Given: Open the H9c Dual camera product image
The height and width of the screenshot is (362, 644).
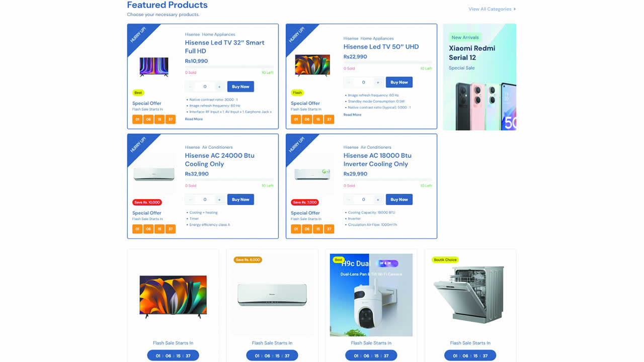Looking at the screenshot, I should click(x=371, y=295).
